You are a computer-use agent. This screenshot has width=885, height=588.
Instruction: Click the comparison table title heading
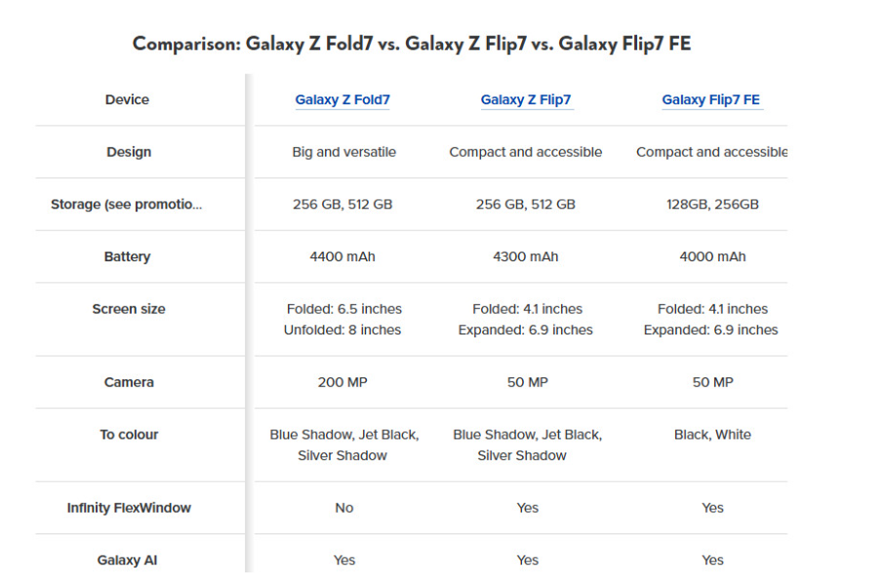tap(412, 44)
